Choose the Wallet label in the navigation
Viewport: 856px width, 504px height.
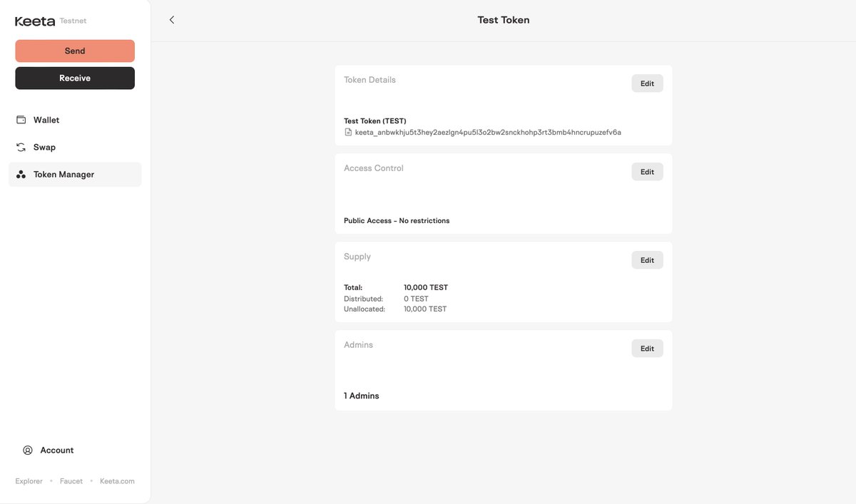click(46, 120)
